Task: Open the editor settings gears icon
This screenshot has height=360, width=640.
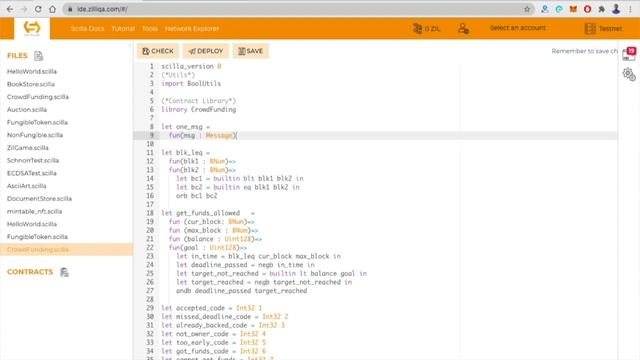Action: 629,74
